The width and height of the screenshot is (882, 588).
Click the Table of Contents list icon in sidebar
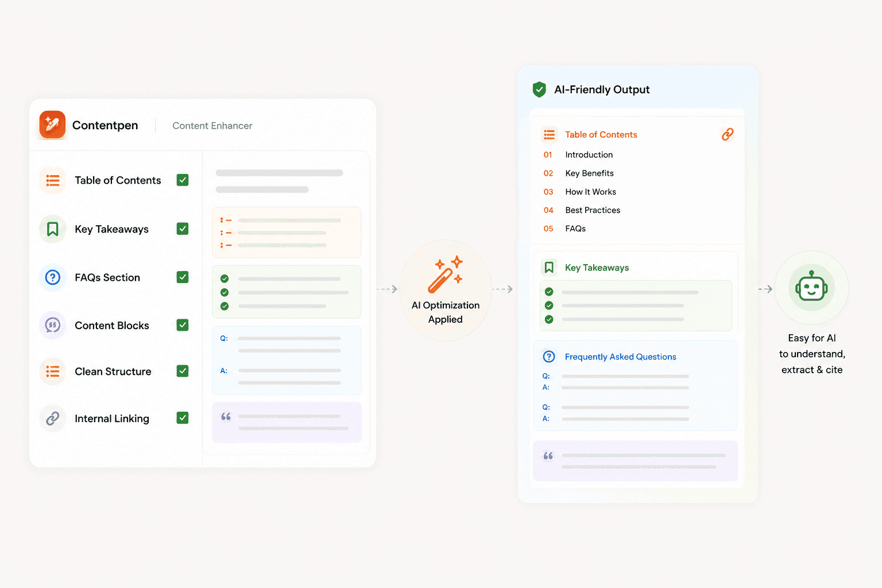point(53,180)
